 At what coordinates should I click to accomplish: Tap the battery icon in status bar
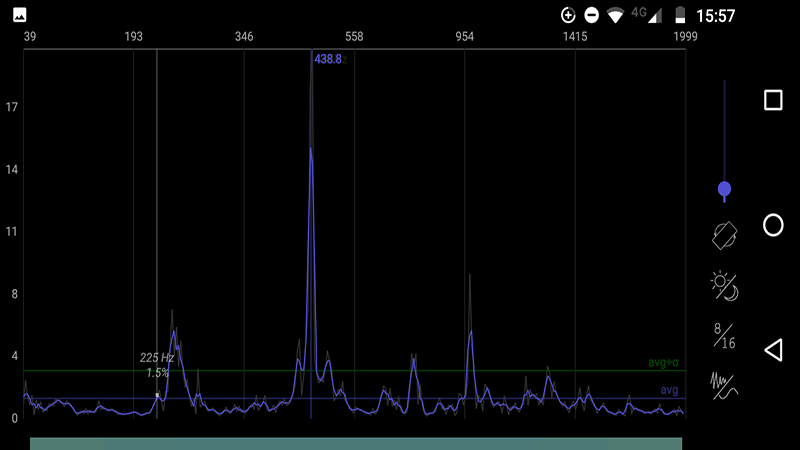point(680,16)
